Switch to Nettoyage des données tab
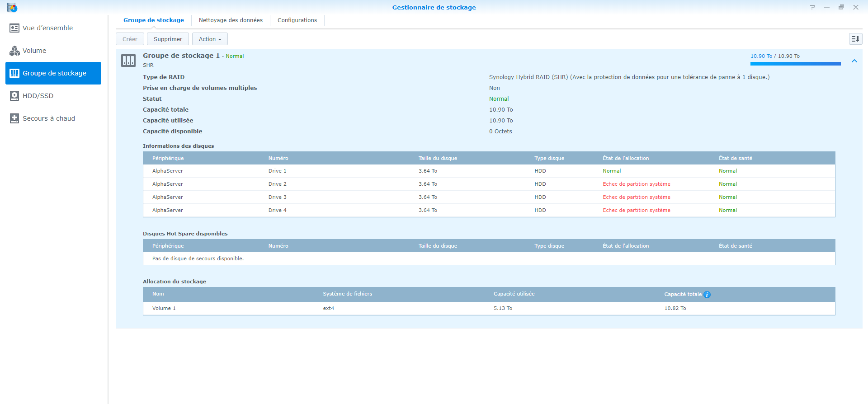 pos(231,20)
